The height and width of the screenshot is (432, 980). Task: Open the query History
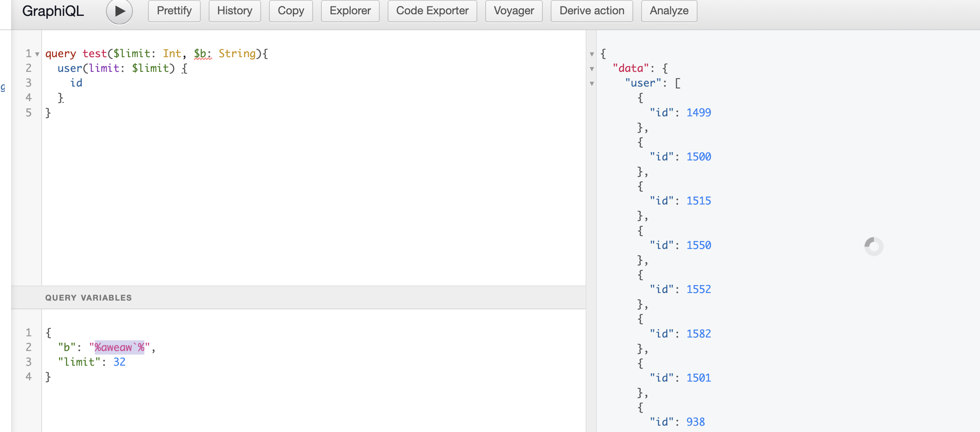pos(234,11)
